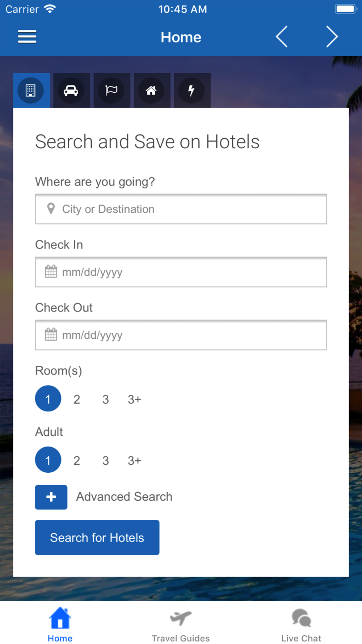Open the Check Out date picker
362x644 pixels.
181,335
